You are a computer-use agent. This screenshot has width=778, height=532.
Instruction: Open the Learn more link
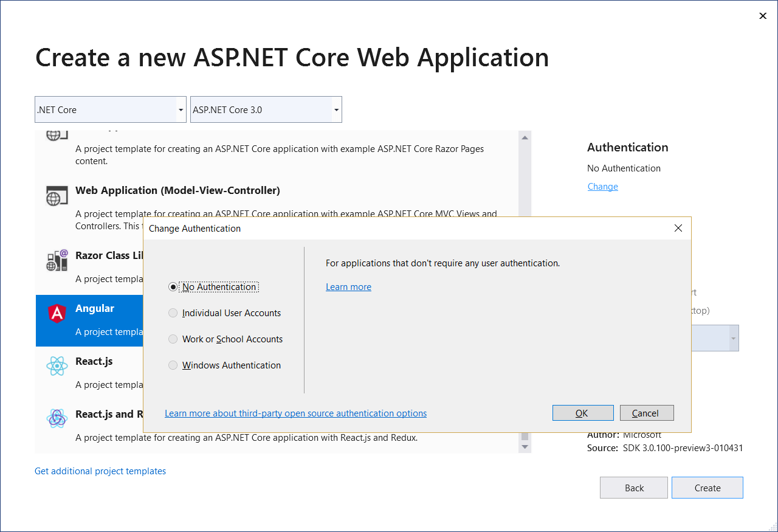348,286
